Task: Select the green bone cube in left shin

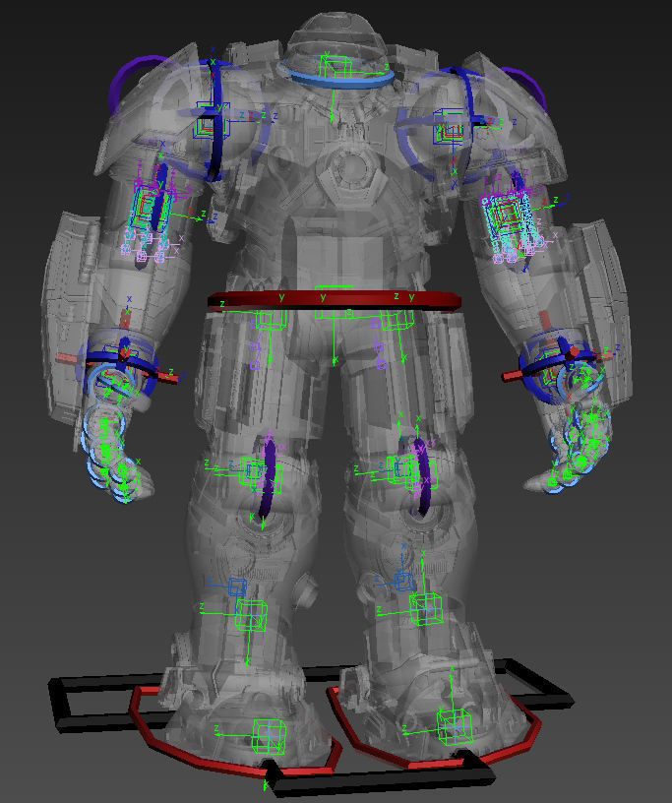Action: click(x=251, y=615)
